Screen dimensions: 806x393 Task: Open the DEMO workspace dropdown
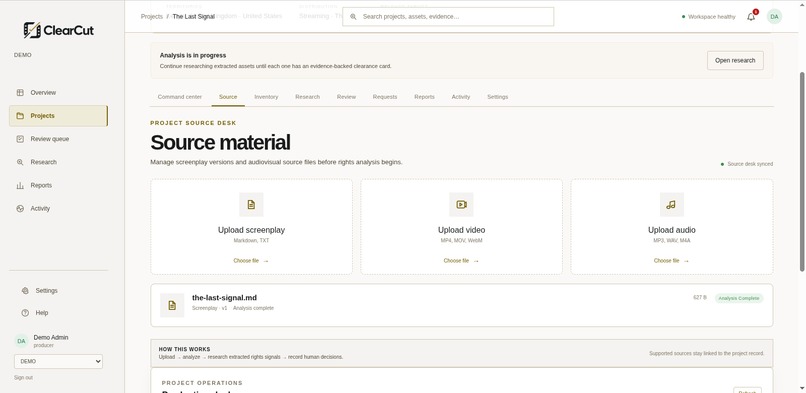pos(58,361)
